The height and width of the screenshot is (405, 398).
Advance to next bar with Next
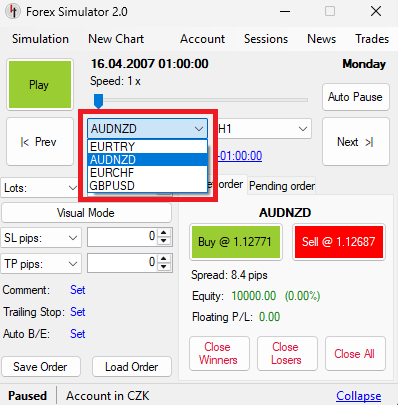tap(355, 142)
